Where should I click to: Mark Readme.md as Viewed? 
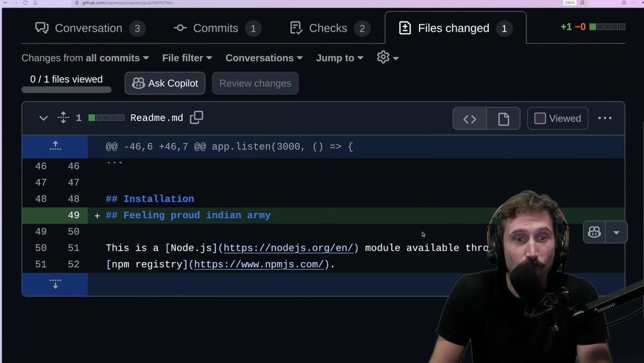tap(558, 118)
